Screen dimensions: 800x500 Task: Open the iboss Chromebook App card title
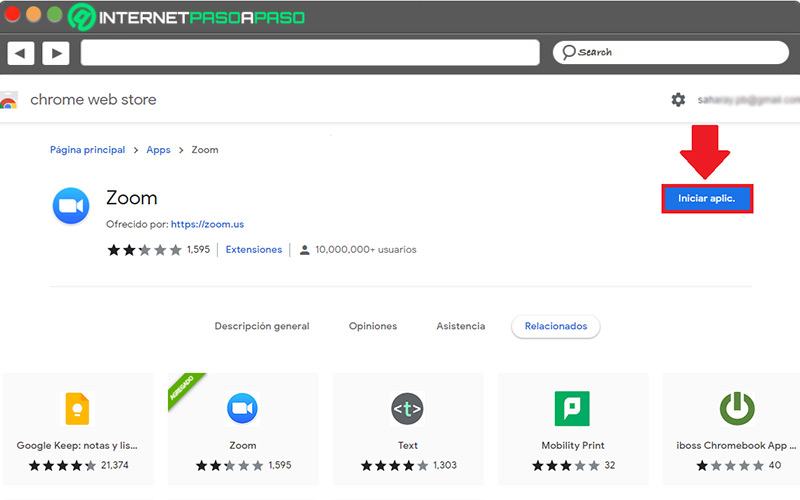736,445
